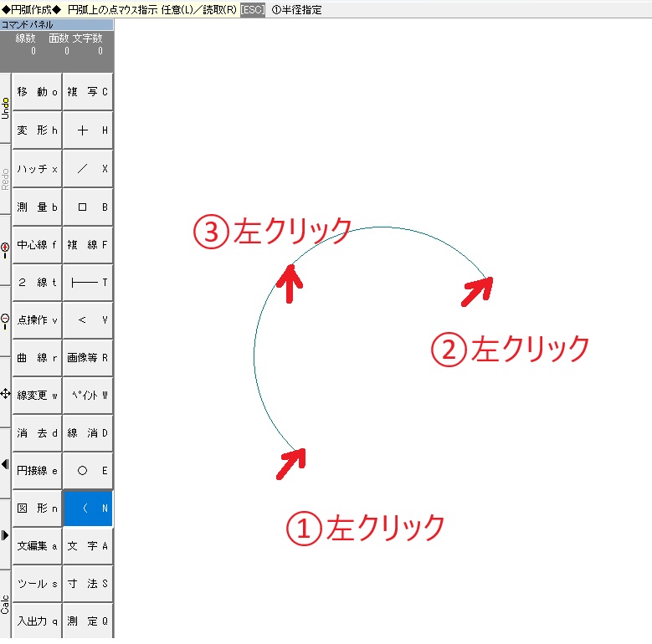Viewport: 652px width, 644px height.
Task: Click the ESC button in status bar
Action: pos(254,10)
